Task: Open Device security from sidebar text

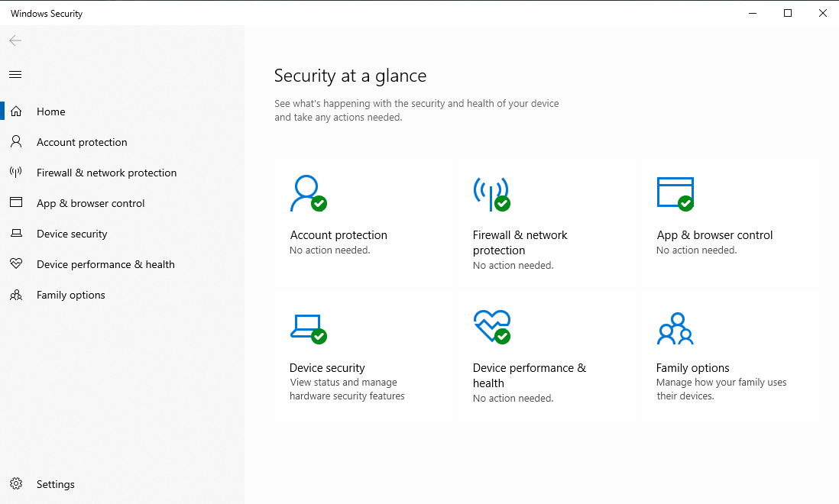Action: [72, 234]
